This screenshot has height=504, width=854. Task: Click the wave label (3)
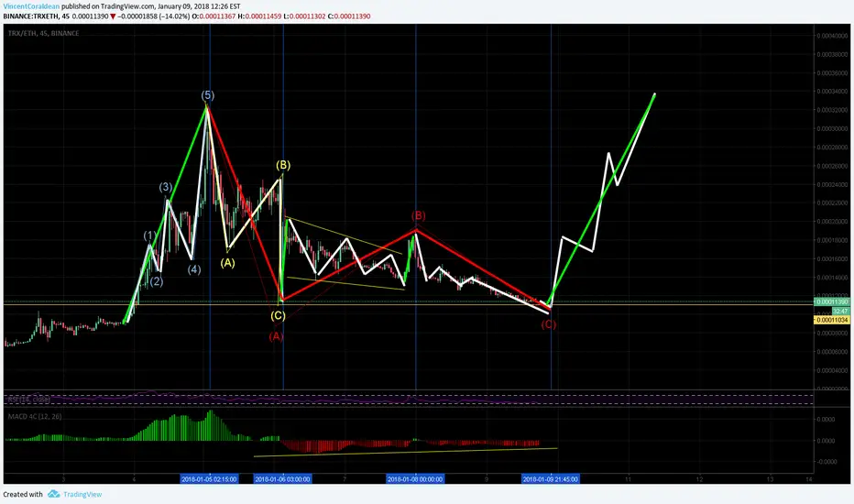(166, 188)
